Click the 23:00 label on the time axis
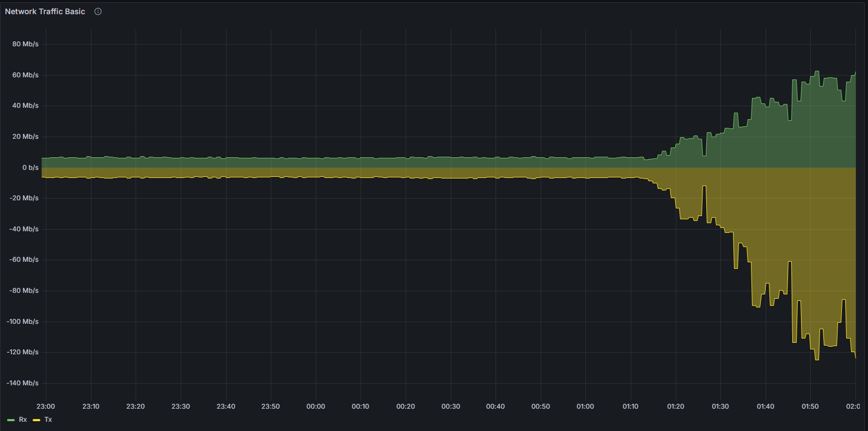The height and width of the screenshot is (431, 868). tap(46, 407)
